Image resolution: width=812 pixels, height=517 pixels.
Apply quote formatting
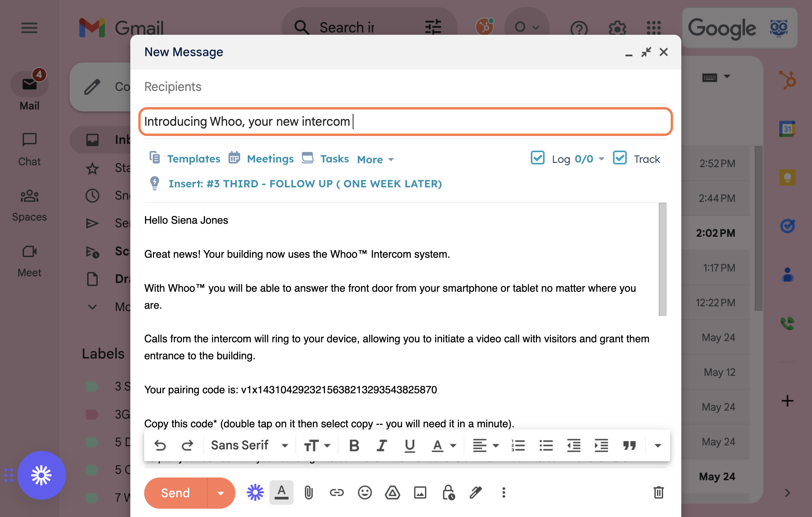tap(630, 445)
